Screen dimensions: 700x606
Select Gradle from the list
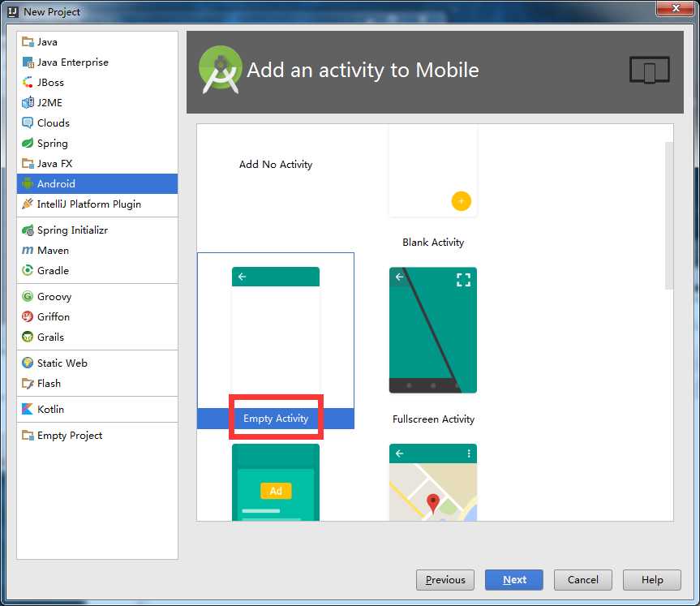click(97, 271)
